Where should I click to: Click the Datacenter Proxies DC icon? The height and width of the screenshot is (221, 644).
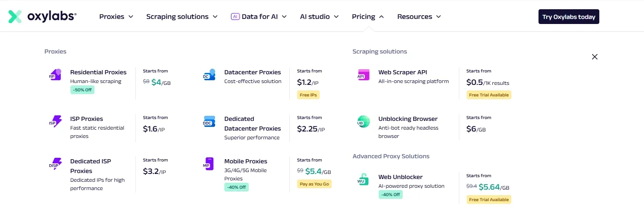209,75
